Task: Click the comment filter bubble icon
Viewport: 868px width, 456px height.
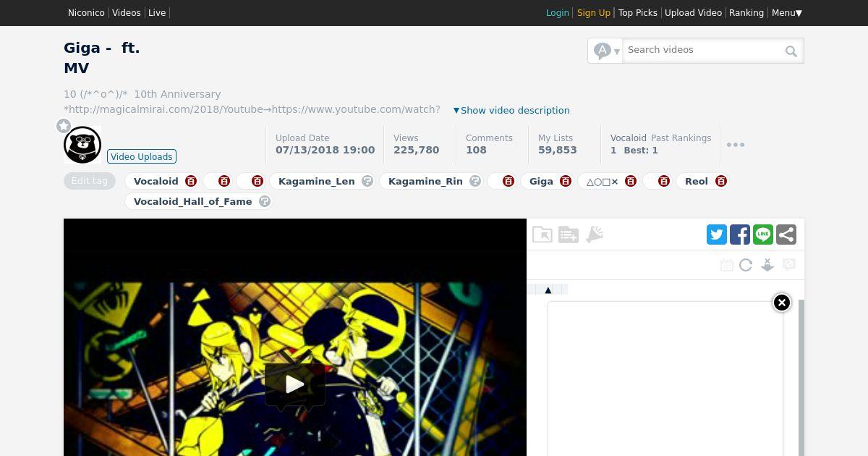Action: point(789,265)
